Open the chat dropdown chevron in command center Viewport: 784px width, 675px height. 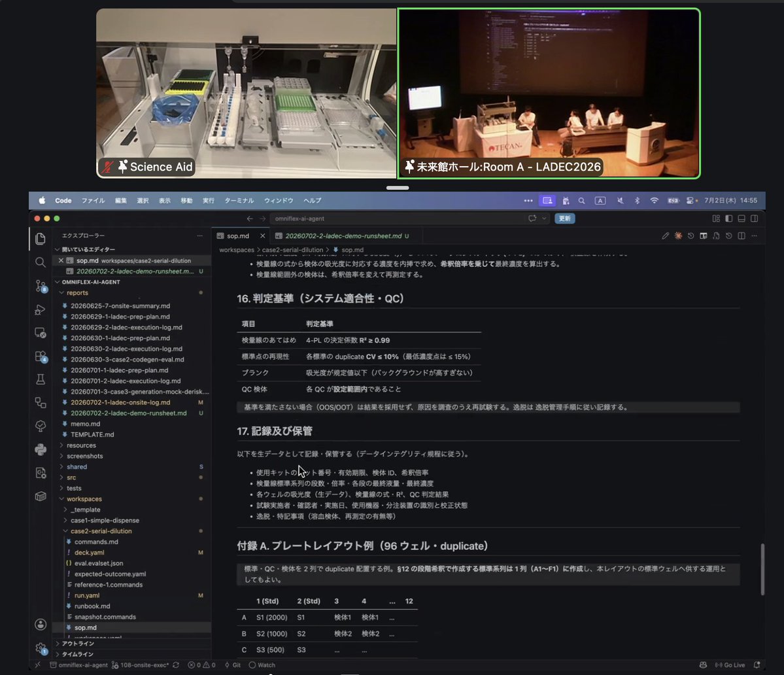(544, 218)
